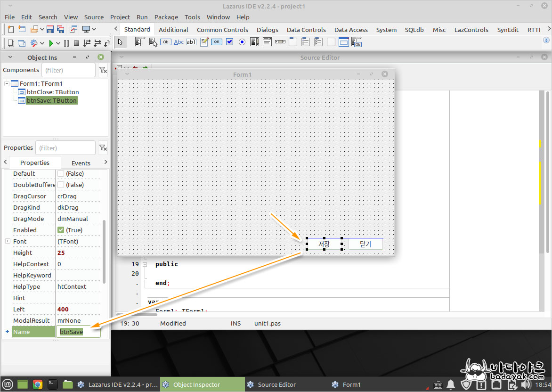The height and width of the screenshot is (392, 552).
Task: Open the desktop monitor dropdown arrow
Action: point(94,29)
